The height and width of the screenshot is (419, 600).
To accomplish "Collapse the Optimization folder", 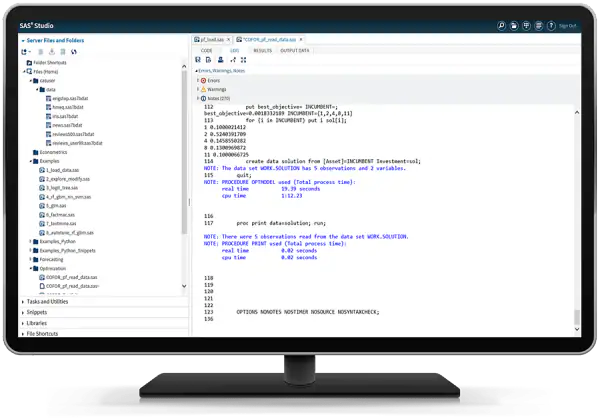I will (31, 268).
